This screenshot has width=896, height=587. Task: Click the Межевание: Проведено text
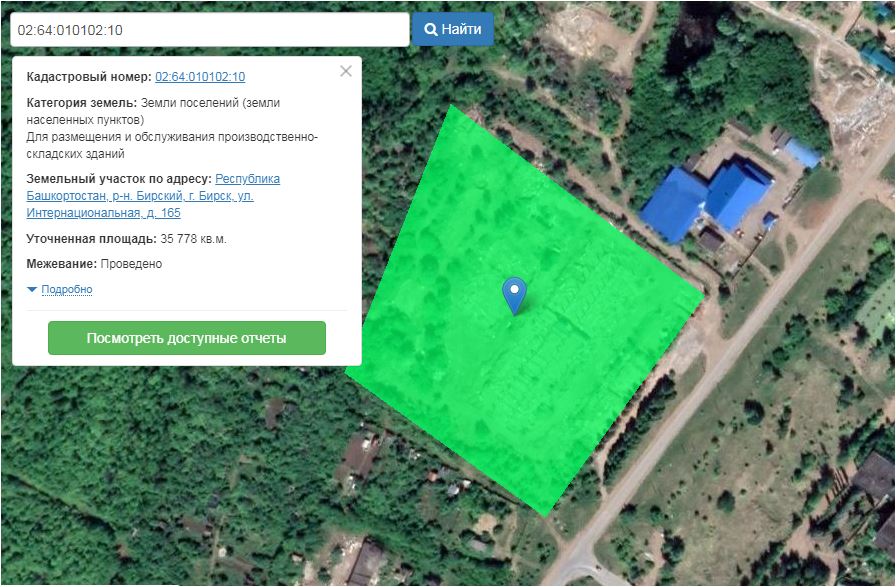point(94,264)
